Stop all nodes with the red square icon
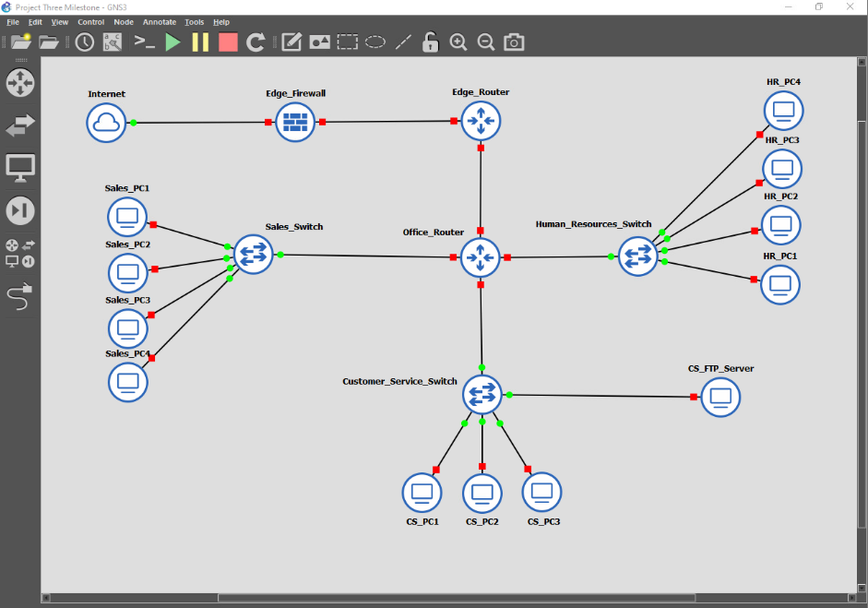868x608 pixels. click(227, 42)
